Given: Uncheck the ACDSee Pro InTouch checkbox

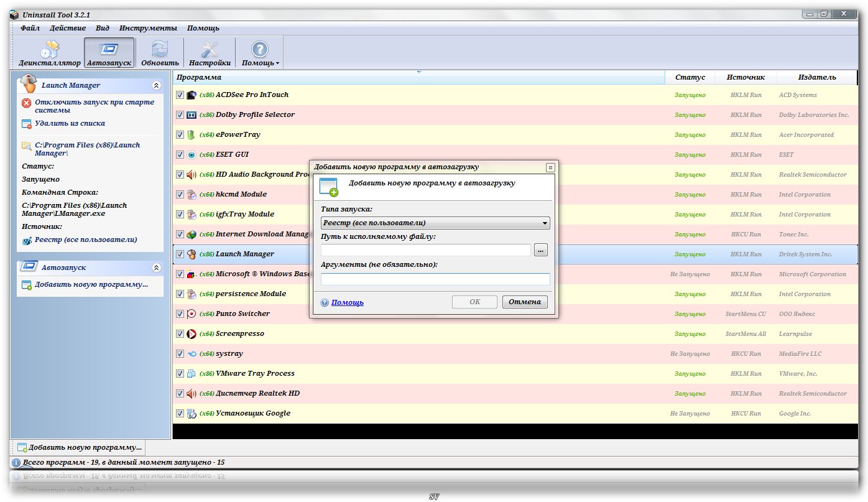Looking at the screenshot, I should 180,95.
